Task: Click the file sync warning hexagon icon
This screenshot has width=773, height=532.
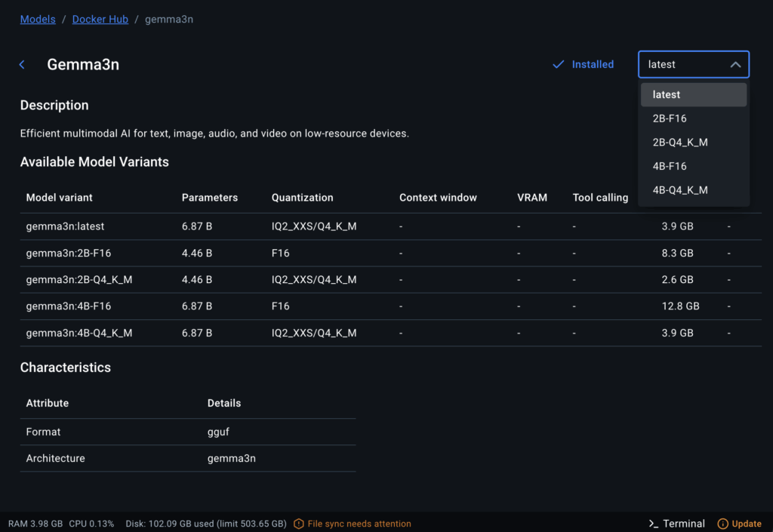Action: (x=299, y=524)
